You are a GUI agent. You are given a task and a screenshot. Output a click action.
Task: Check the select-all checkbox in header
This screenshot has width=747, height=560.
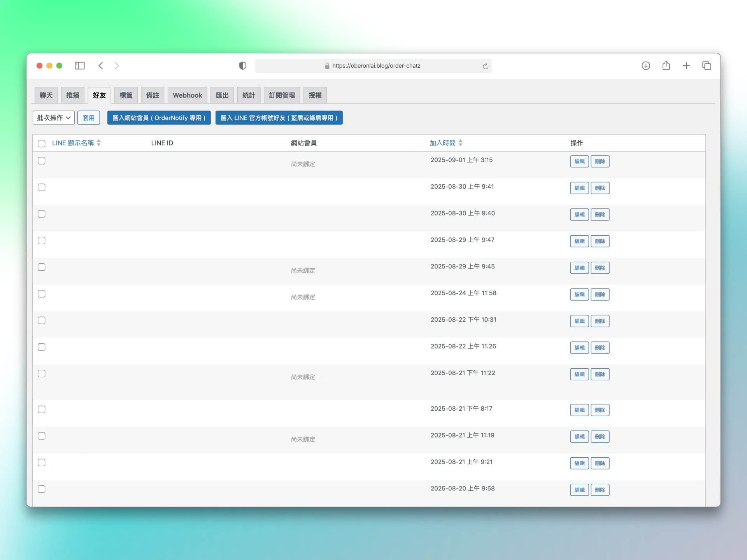(42, 143)
